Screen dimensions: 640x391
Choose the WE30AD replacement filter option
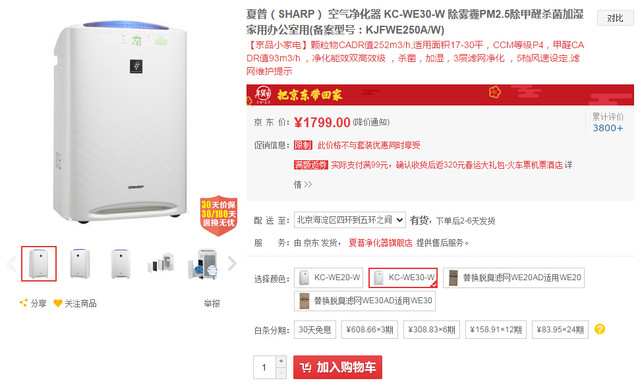point(364,301)
